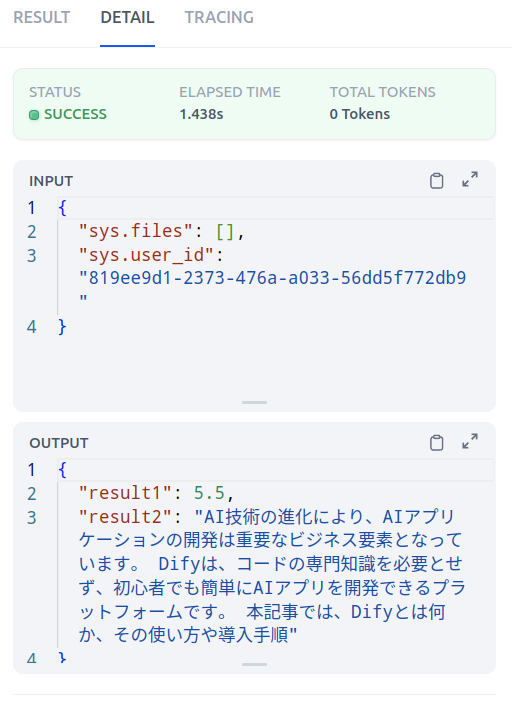Click line number 3 in OUTPUT editor
The image size is (512, 702).
31,518
